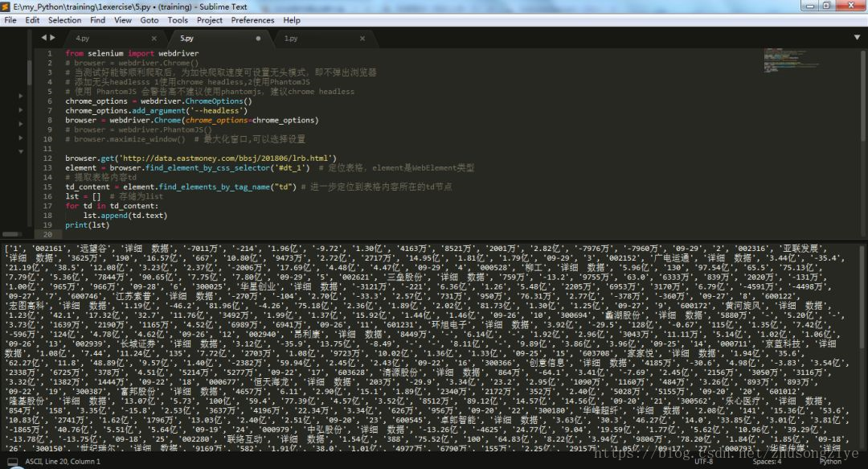Click line number 20 in the gutter
The width and height of the screenshot is (868, 469).
[x=47, y=235]
